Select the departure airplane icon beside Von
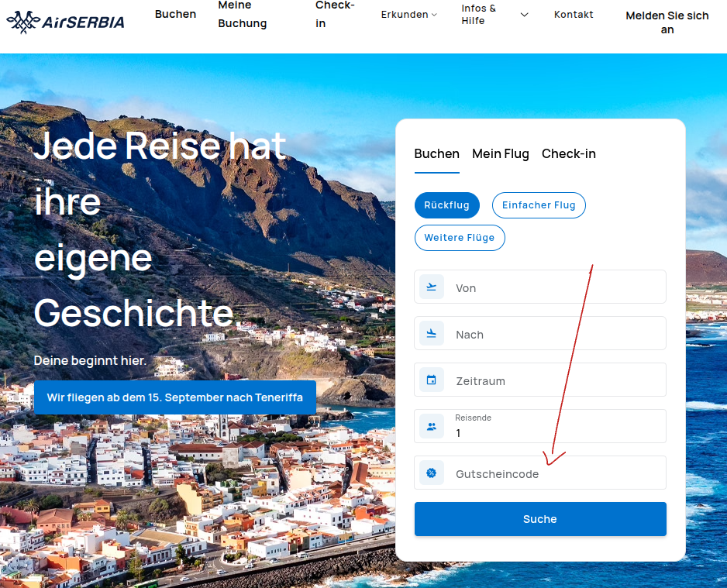This screenshot has width=727, height=588. 432,286
